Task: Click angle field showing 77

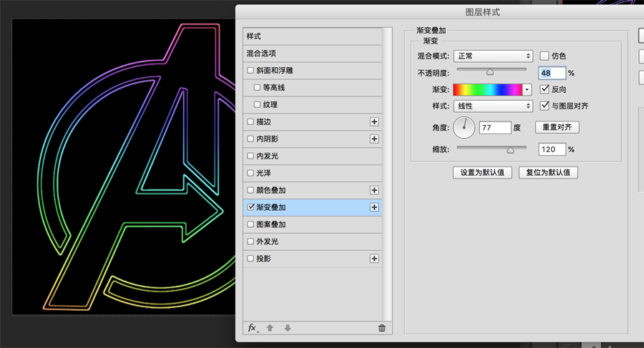Action: 495,128
